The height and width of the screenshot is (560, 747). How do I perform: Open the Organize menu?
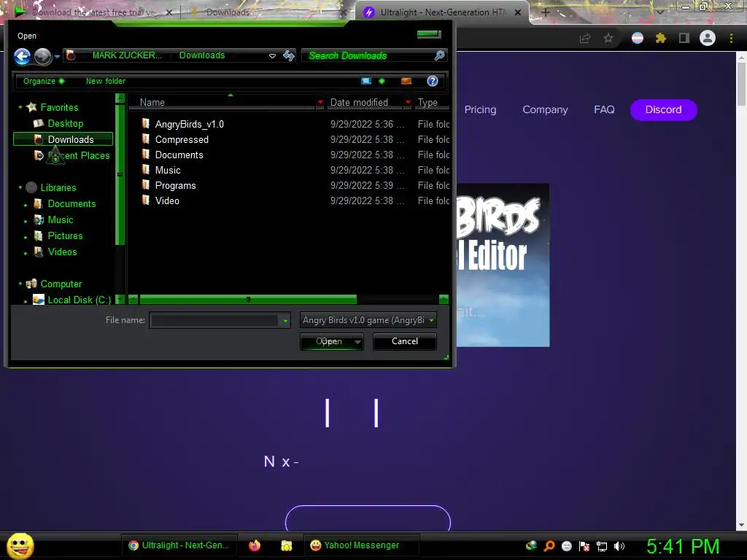43,81
